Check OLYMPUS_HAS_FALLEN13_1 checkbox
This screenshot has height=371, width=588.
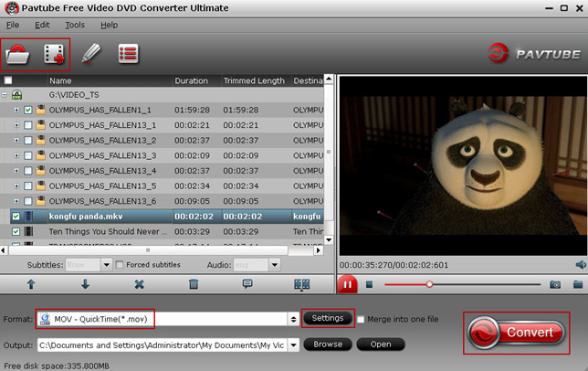28,125
